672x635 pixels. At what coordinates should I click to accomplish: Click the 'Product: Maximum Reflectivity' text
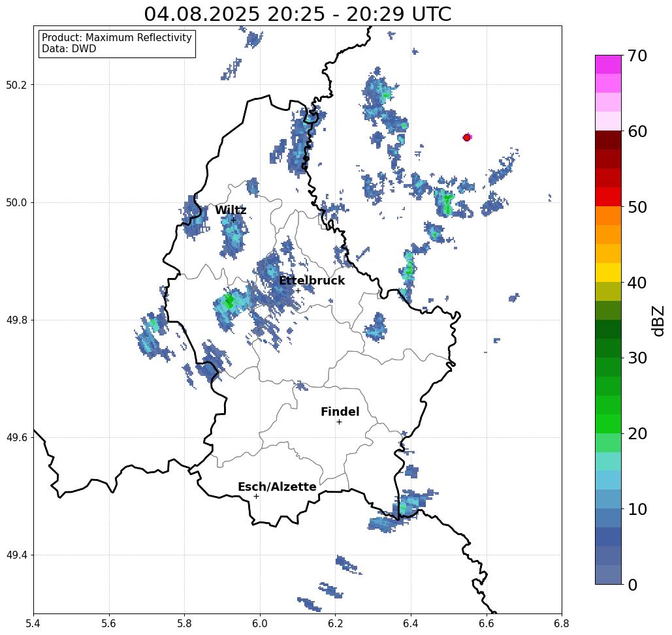pyautogui.click(x=116, y=38)
